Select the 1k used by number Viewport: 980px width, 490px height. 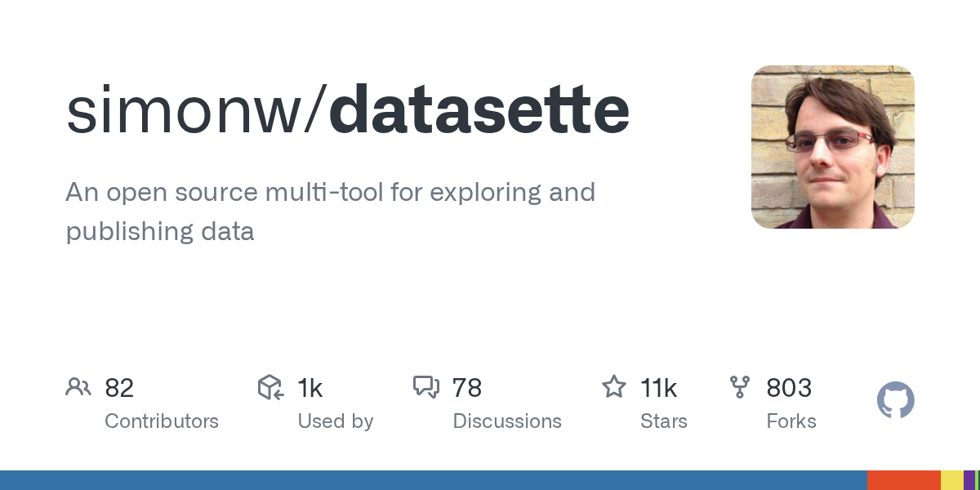click(310, 388)
